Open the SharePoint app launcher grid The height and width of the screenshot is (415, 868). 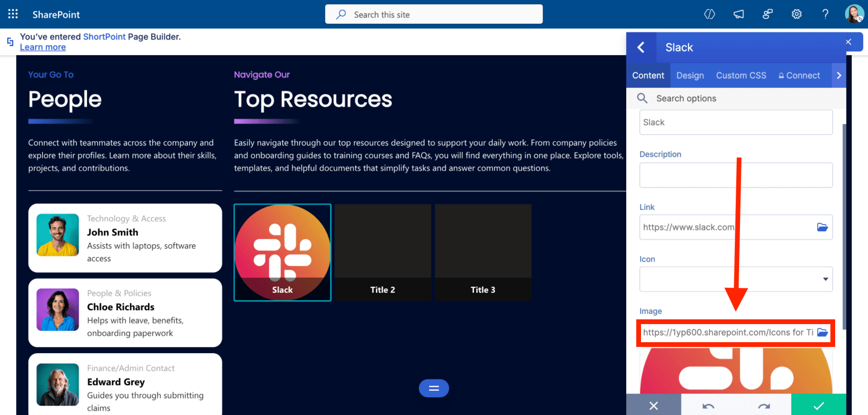pyautogui.click(x=13, y=14)
